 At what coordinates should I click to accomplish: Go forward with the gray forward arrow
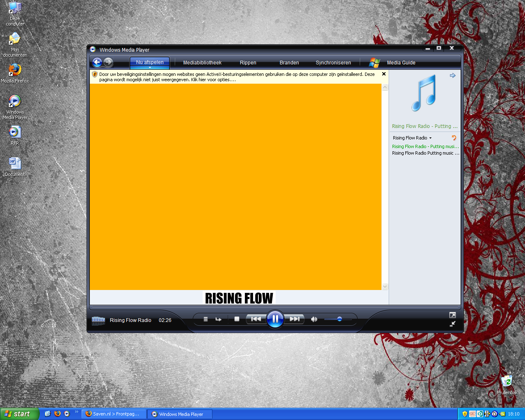pyautogui.click(x=108, y=62)
